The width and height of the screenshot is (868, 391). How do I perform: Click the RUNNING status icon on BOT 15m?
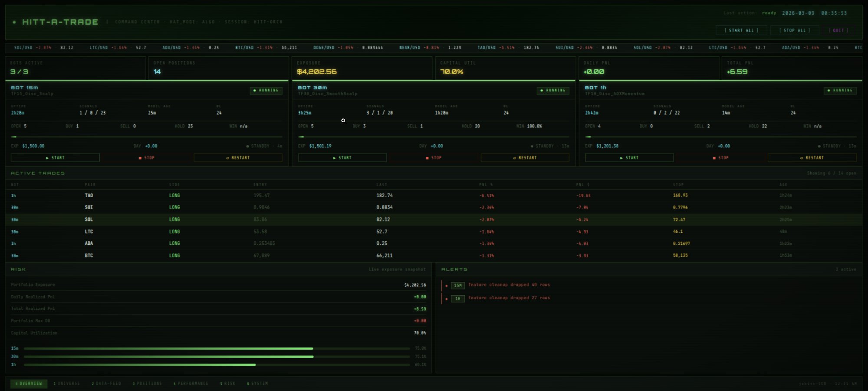[255, 91]
